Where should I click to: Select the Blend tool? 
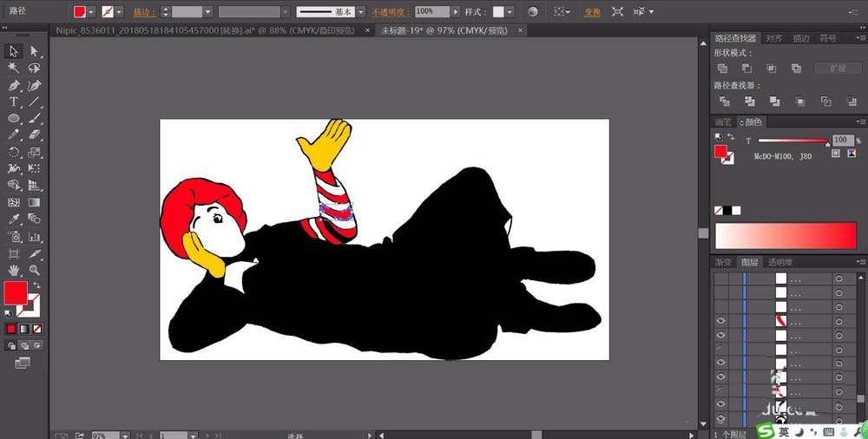pos(35,219)
